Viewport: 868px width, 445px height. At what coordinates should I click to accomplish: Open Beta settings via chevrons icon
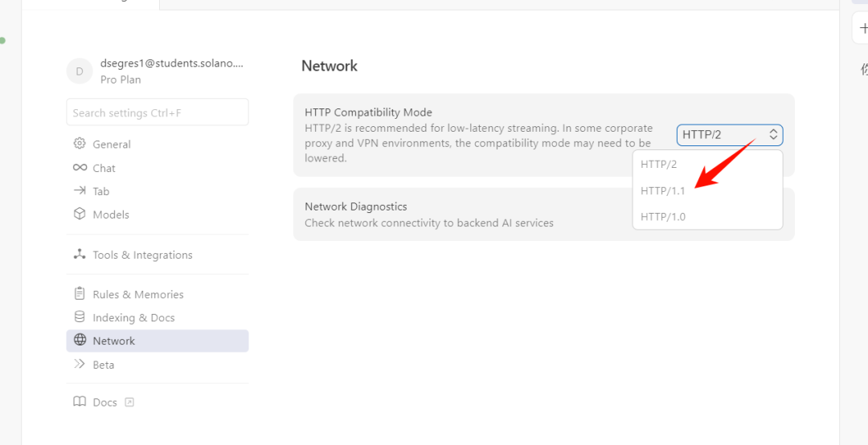click(x=80, y=365)
